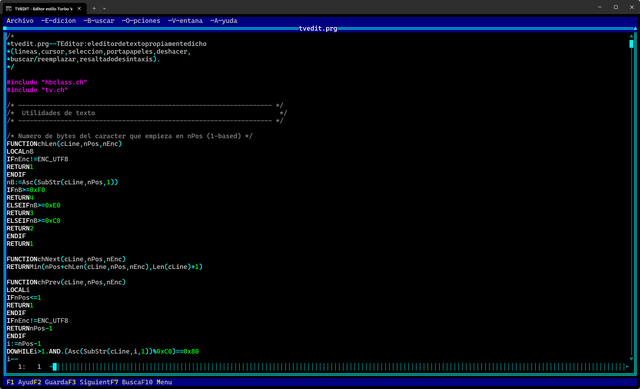Viewport: 640px width, 389px height.
Task: Click the buscar/reemplazar header comment line
Action: (x=83, y=60)
